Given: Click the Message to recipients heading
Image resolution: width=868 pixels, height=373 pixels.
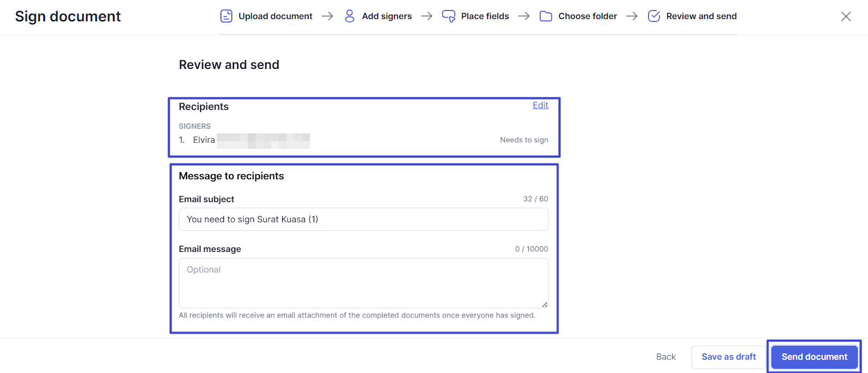Looking at the screenshot, I should coord(231,176).
